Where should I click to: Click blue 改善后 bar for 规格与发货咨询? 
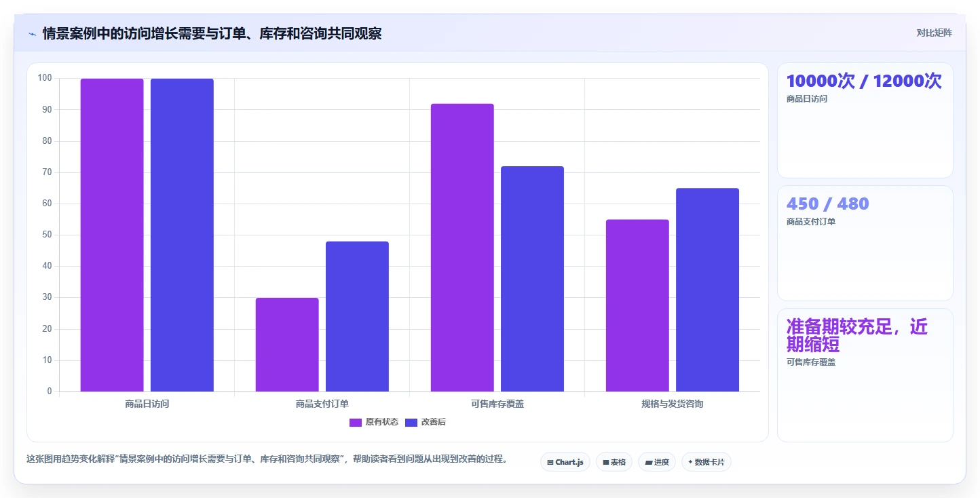[707, 290]
